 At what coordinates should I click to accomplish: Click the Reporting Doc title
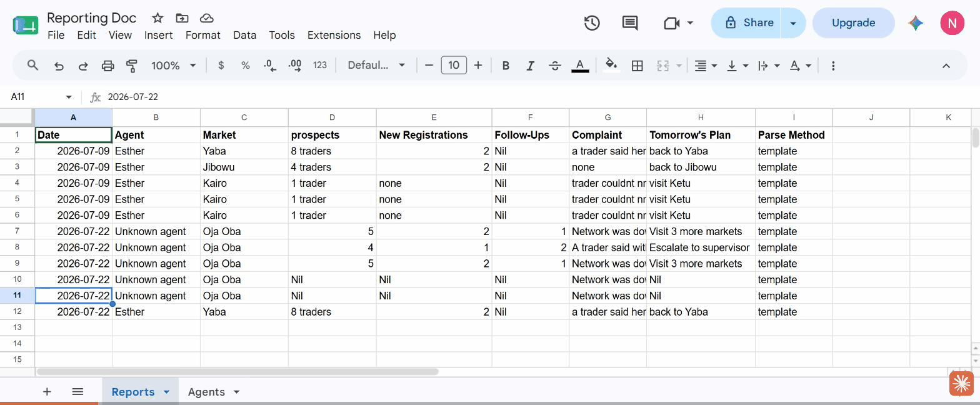click(x=91, y=18)
